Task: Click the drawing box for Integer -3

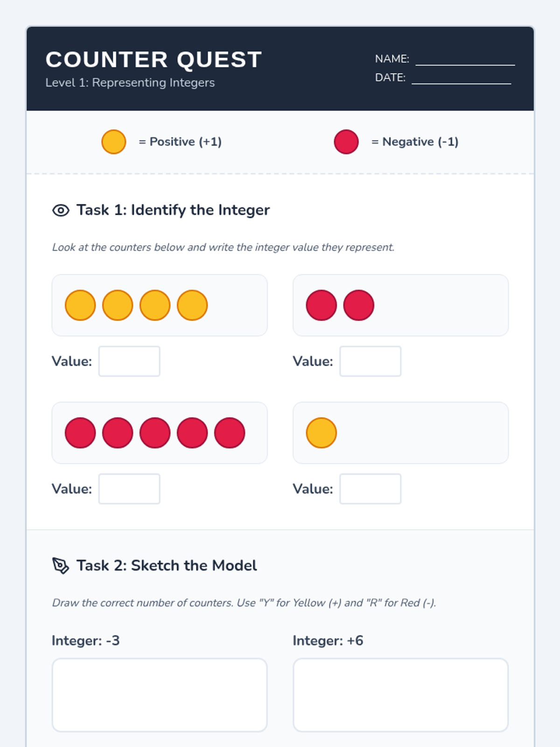Action: pos(160,695)
